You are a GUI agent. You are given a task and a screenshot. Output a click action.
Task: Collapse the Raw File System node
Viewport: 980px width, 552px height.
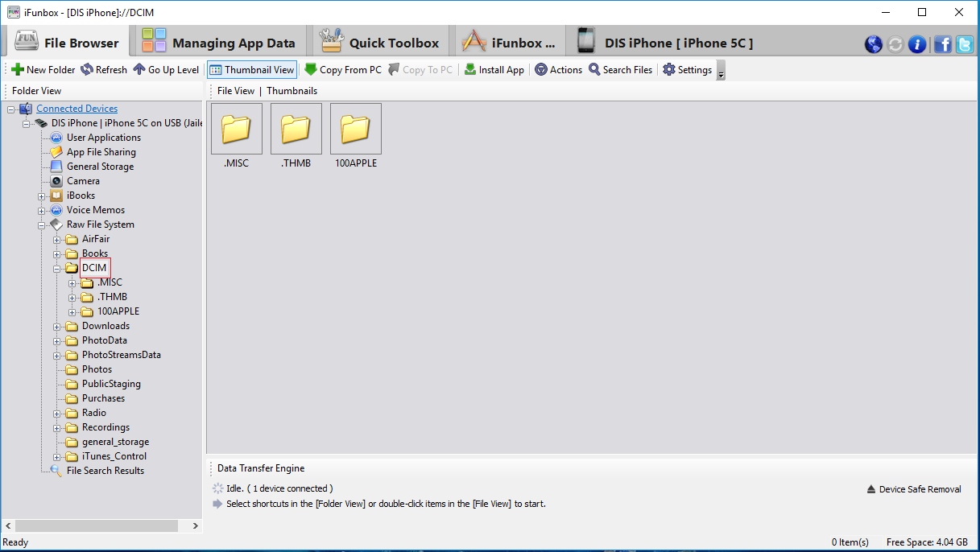tap(42, 225)
